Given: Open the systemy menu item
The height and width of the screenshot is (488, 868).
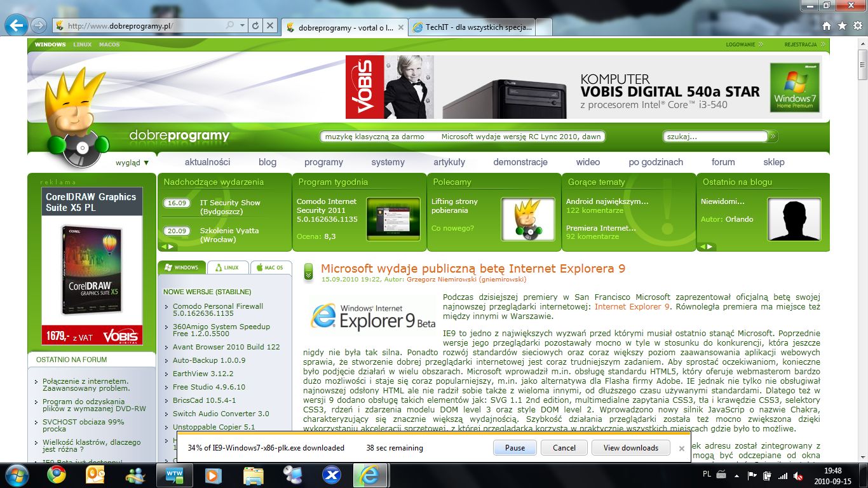Looking at the screenshot, I should 388,162.
